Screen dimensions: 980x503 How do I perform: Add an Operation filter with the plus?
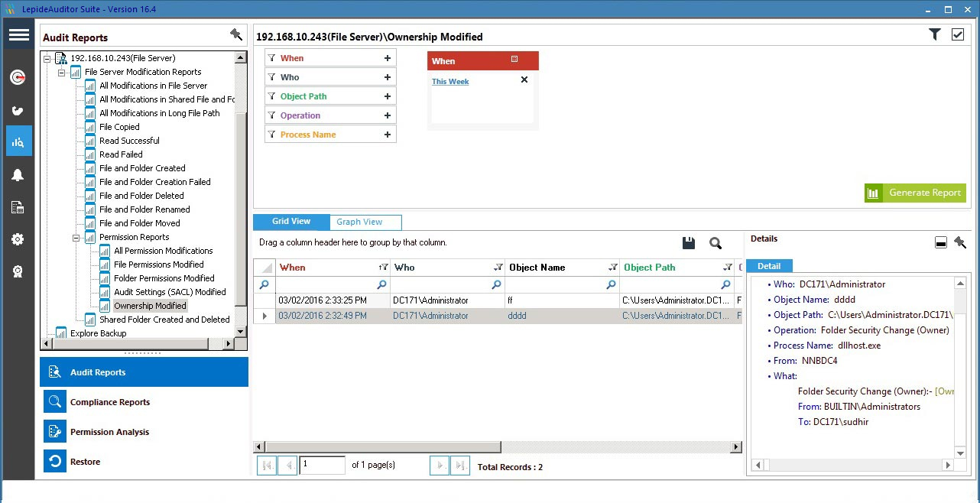tap(388, 115)
